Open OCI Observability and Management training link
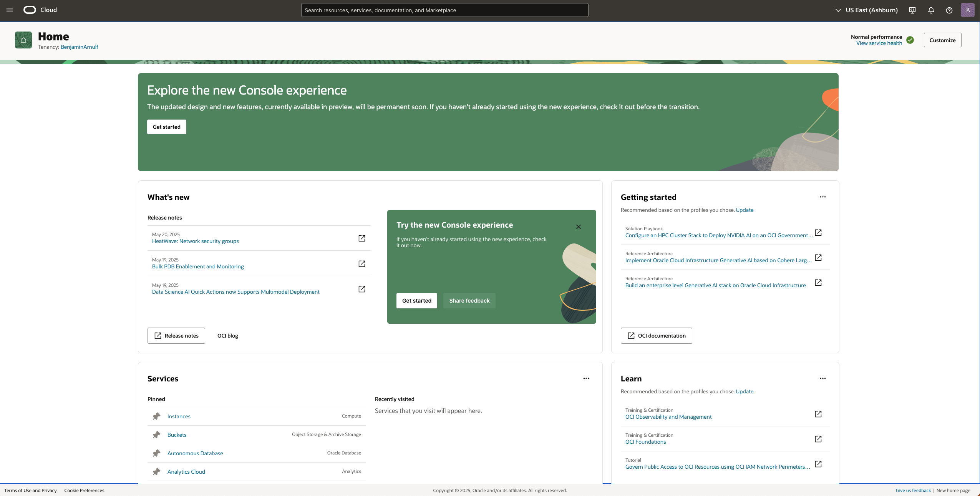Viewport: 980px width, 496px height. (668, 417)
